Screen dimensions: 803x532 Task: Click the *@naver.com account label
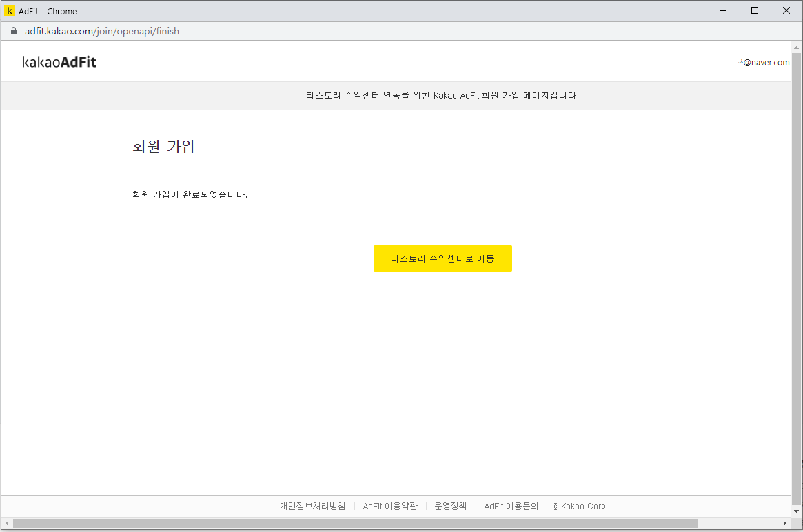pyautogui.click(x=764, y=63)
